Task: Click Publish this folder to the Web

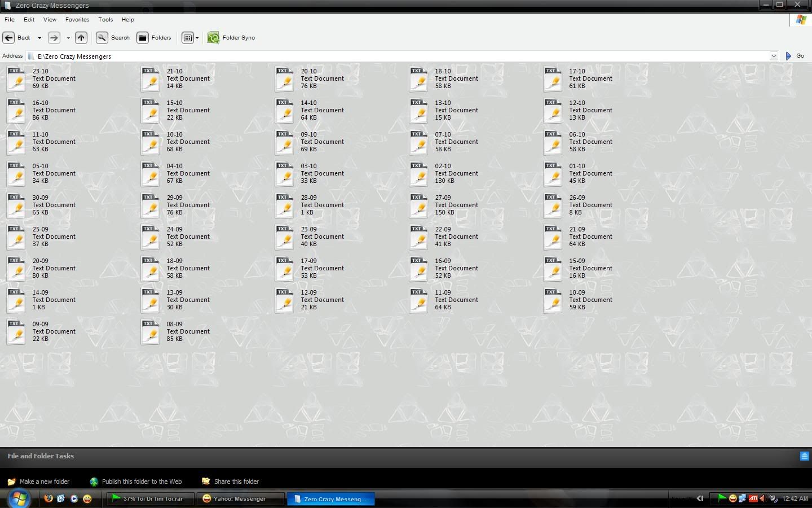Action: [136, 481]
